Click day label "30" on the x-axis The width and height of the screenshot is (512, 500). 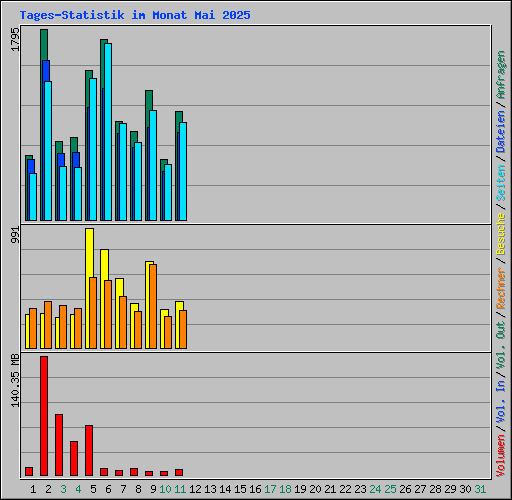pos(465,489)
